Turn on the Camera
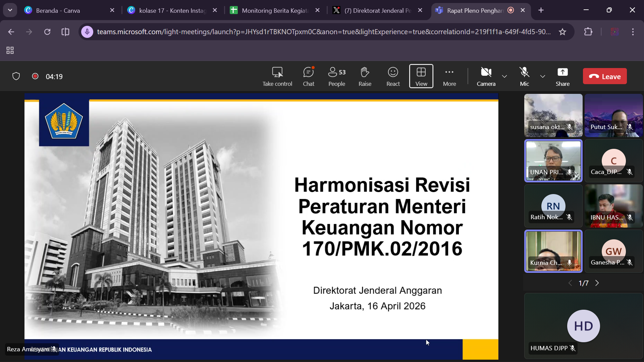The height and width of the screenshot is (362, 644). pyautogui.click(x=486, y=76)
